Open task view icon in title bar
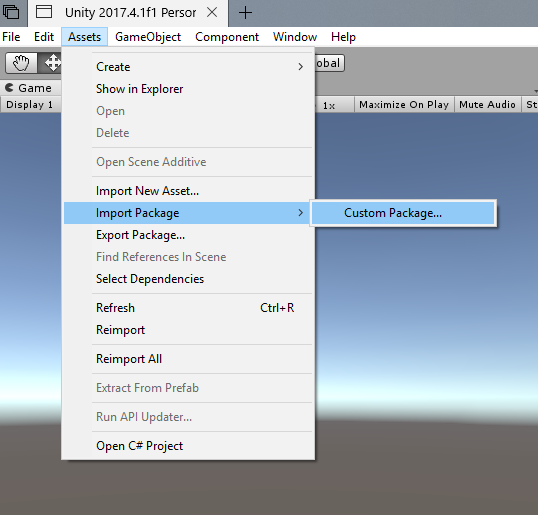The image size is (538, 515). [11, 12]
